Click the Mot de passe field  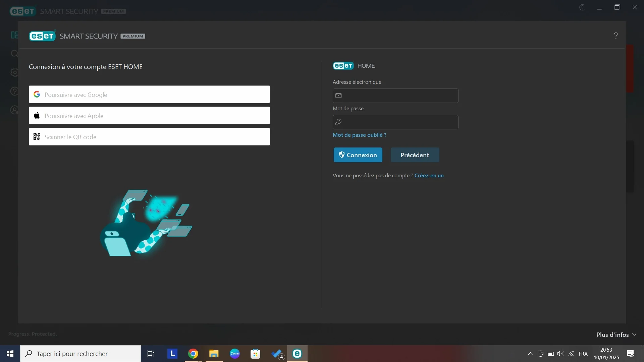395,122
